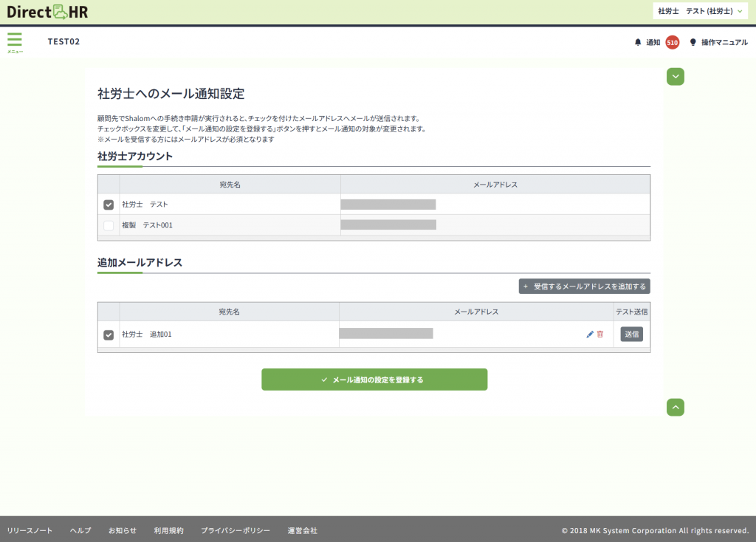The image size is (756, 542).
Task: Click the 利用規約 footer link
Action: point(168,530)
